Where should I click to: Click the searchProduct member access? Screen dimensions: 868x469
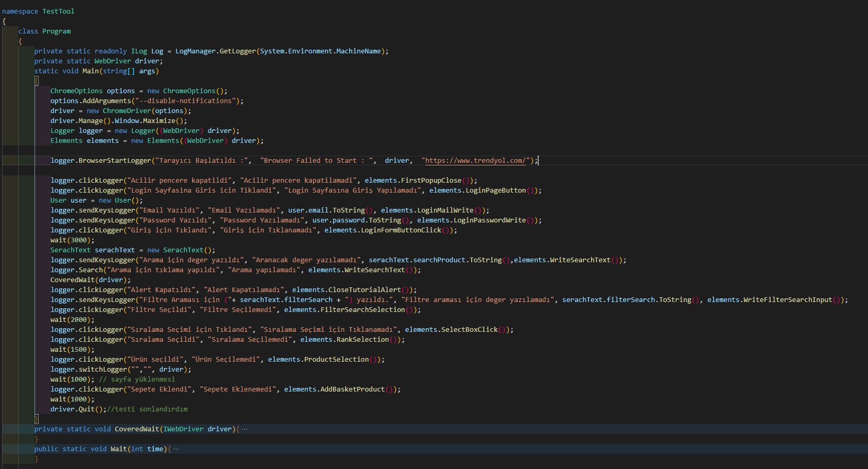click(x=439, y=260)
